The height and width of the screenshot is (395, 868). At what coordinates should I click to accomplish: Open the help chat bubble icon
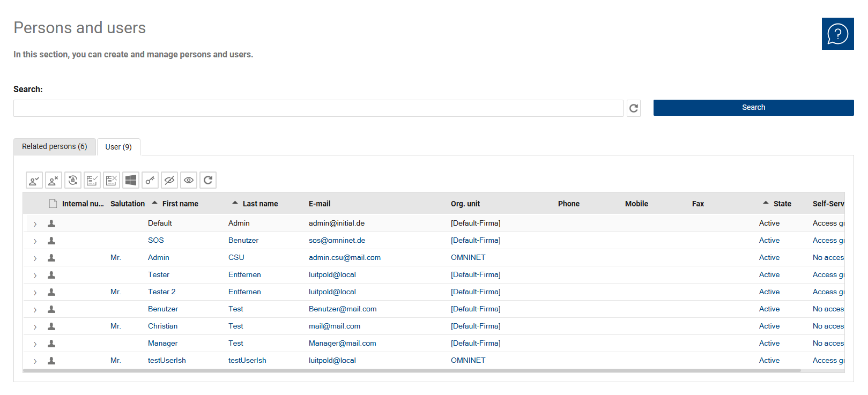click(x=837, y=34)
